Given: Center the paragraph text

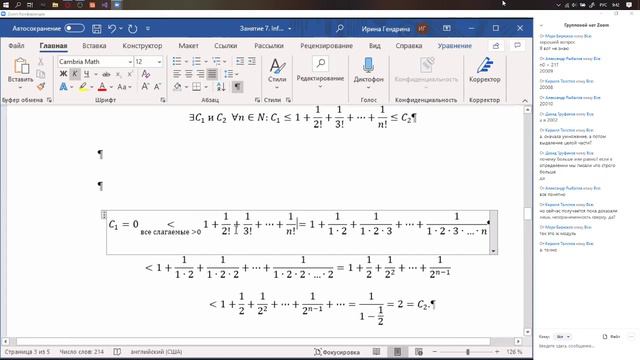Looking at the screenshot, I should (x=189, y=74).
